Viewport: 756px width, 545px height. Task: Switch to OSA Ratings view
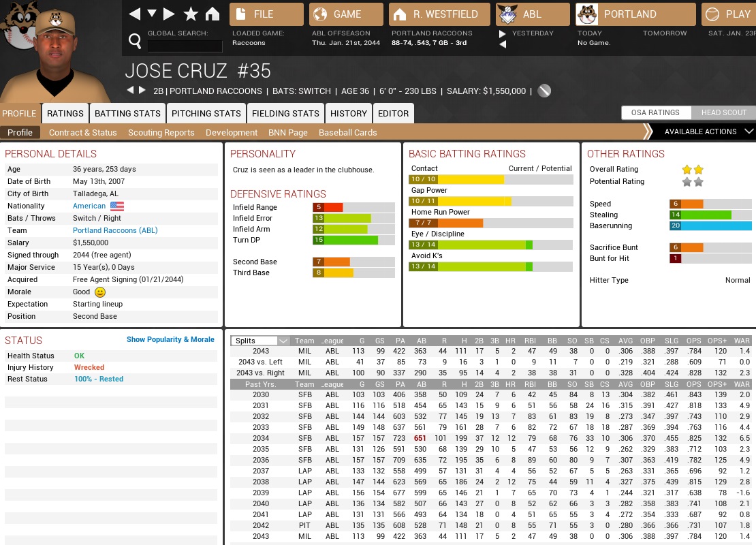[x=655, y=112]
